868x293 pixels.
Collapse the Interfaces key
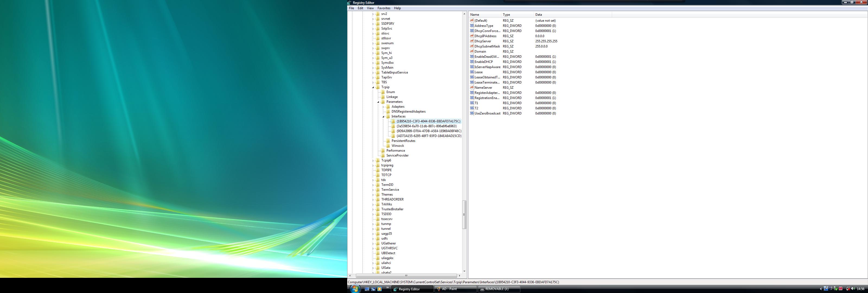pyautogui.click(x=384, y=117)
